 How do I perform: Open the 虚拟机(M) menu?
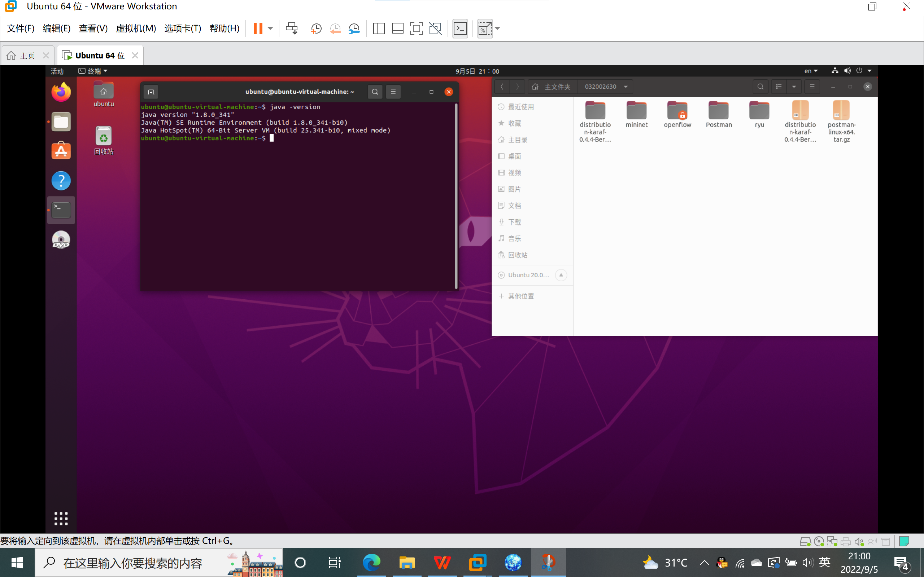point(136,28)
